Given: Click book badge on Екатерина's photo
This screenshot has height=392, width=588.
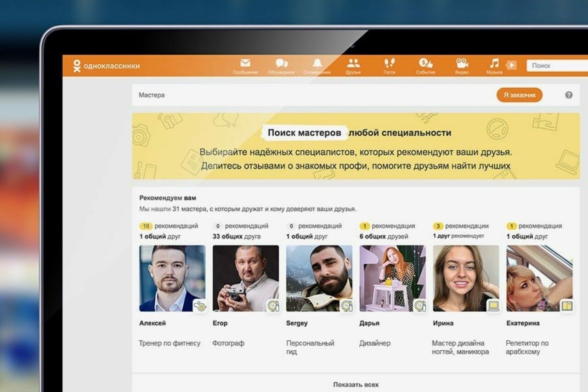Looking at the screenshot, I should [x=567, y=306].
